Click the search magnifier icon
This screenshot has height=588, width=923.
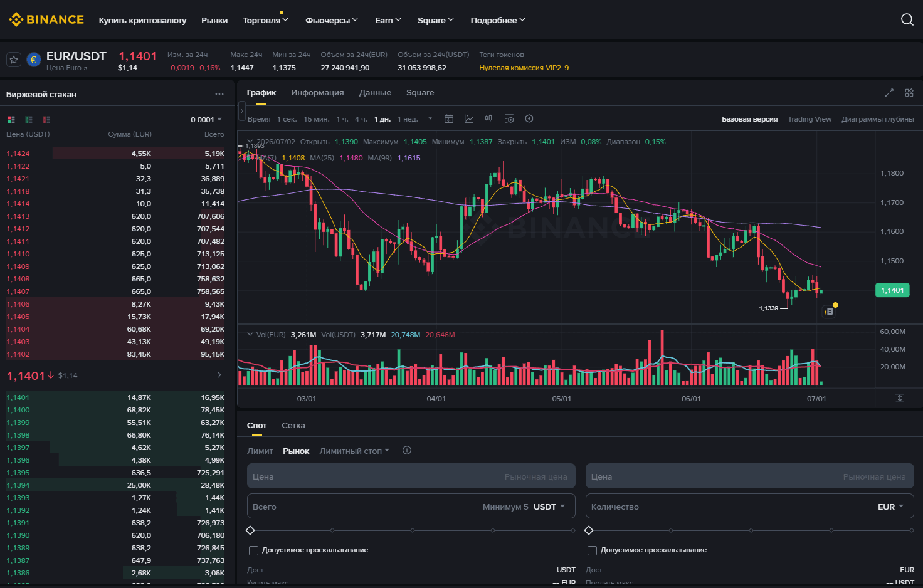pos(907,19)
